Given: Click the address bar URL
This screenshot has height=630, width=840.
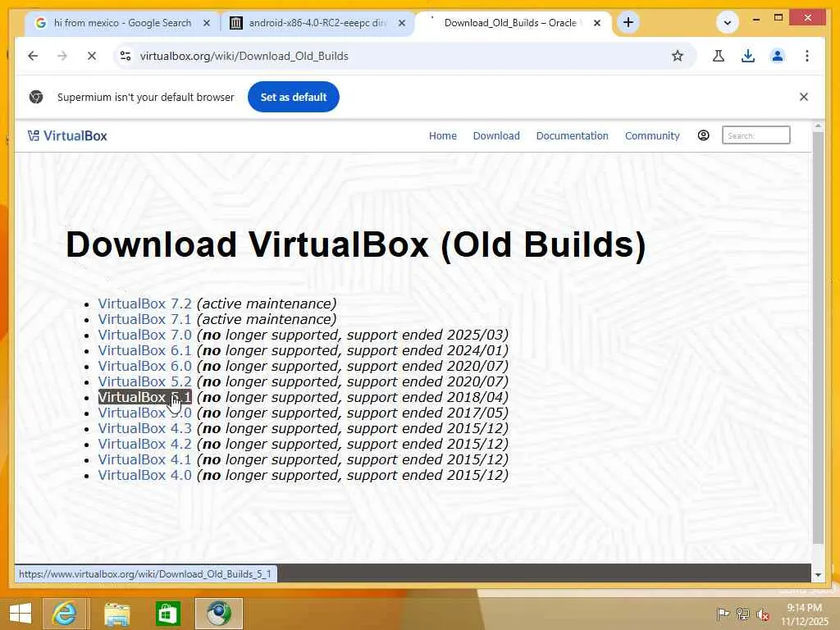Looking at the screenshot, I should (244, 56).
